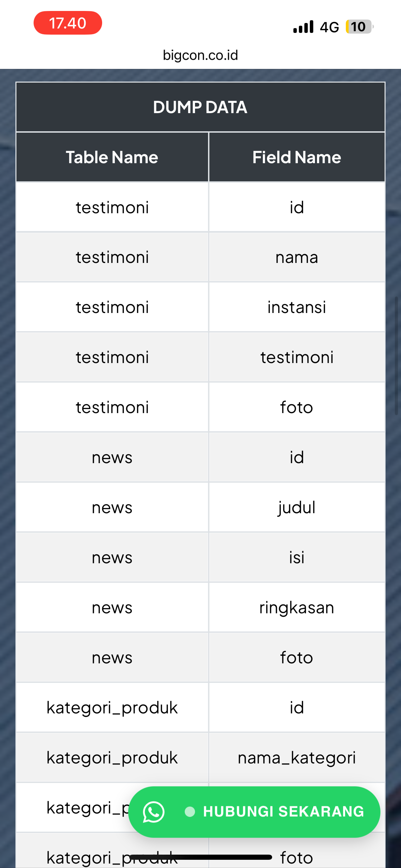The image size is (401, 868).
Task: Tap the red 17.40 time pill
Action: (68, 23)
